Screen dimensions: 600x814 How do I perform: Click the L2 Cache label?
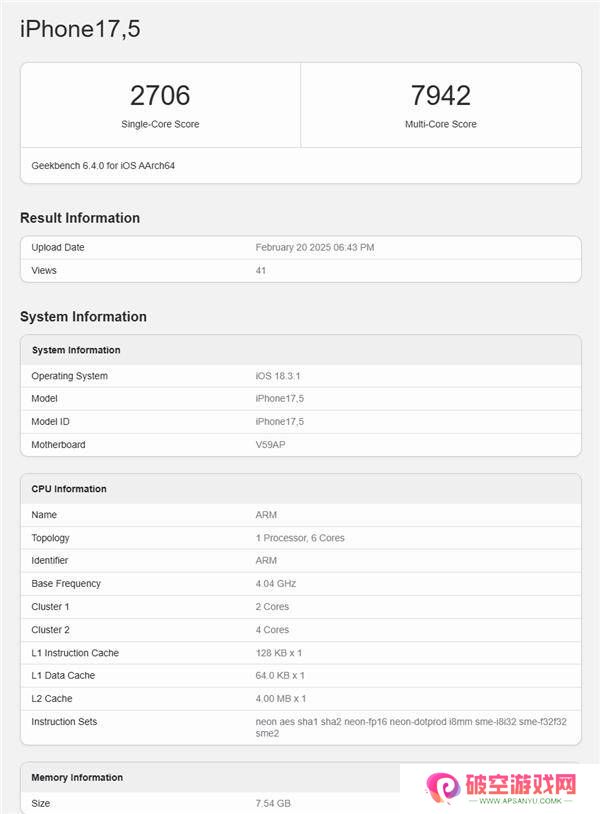pos(52,699)
